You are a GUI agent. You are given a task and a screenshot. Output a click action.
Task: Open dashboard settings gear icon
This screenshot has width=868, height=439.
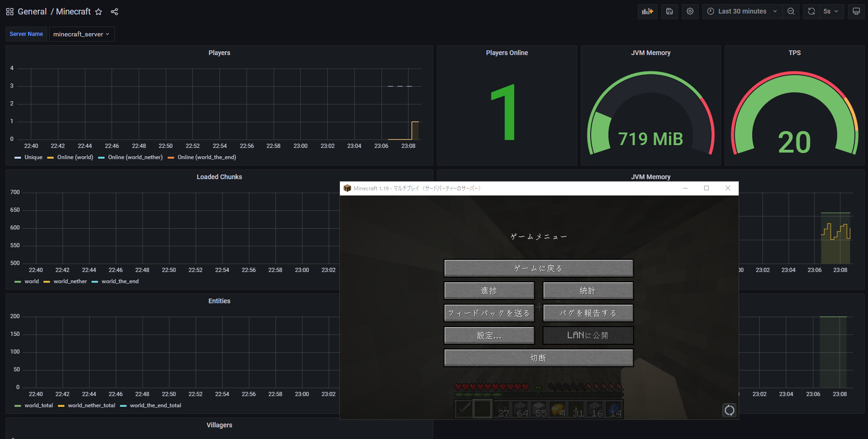(690, 11)
